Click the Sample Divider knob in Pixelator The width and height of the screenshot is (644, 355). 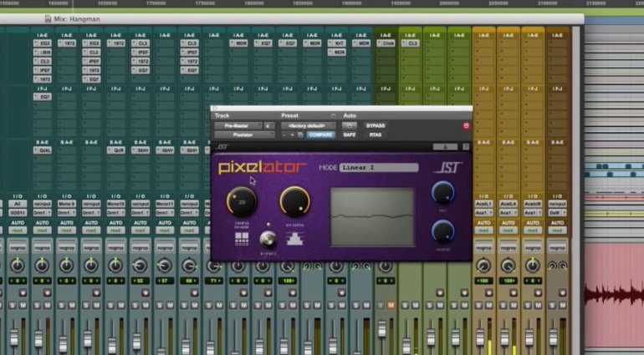coord(242,201)
